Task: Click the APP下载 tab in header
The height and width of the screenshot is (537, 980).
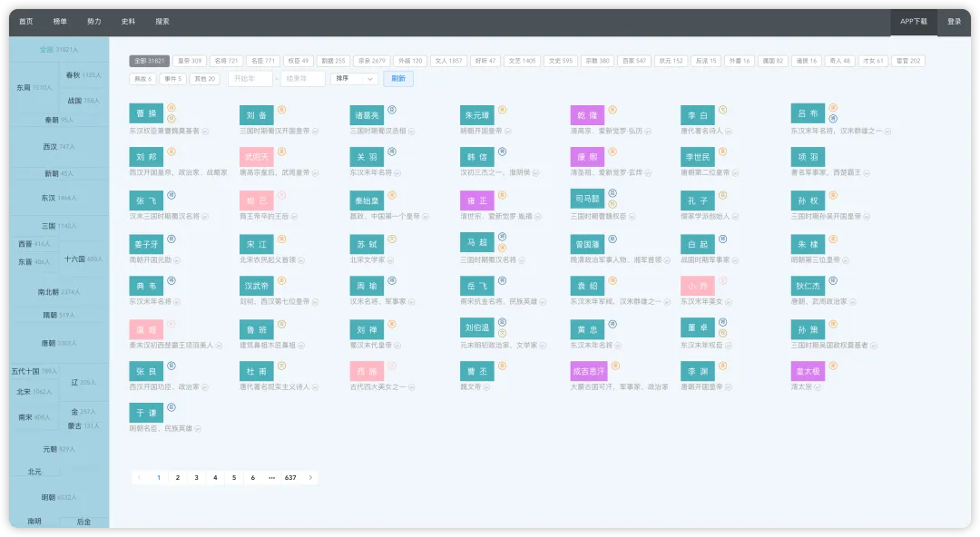Action: click(x=914, y=22)
